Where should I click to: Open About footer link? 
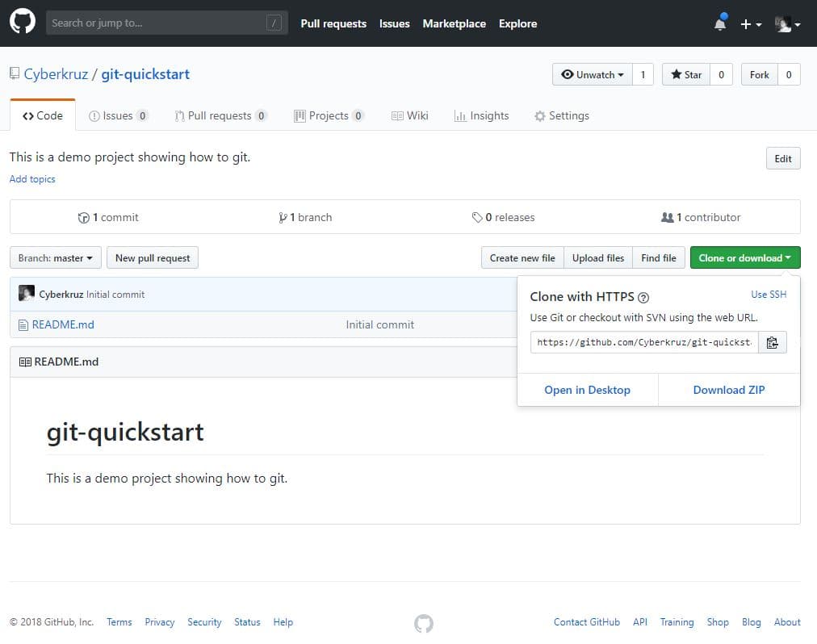point(787,621)
